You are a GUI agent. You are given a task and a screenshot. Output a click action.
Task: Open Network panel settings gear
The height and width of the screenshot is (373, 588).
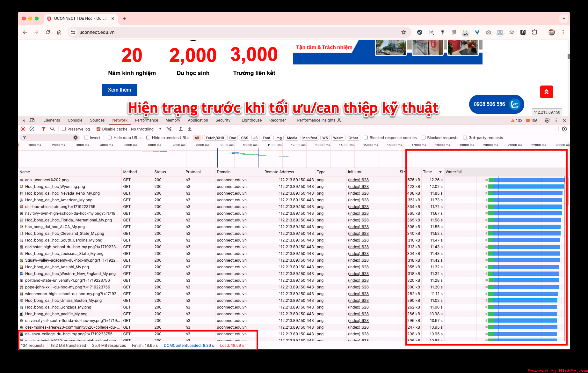[x=564, y=129]
